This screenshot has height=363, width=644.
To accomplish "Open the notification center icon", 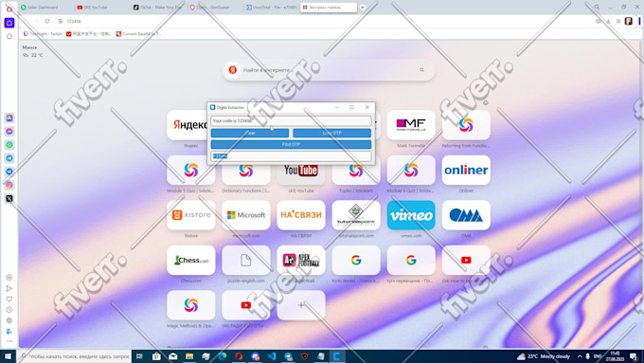I will [635, 356].
